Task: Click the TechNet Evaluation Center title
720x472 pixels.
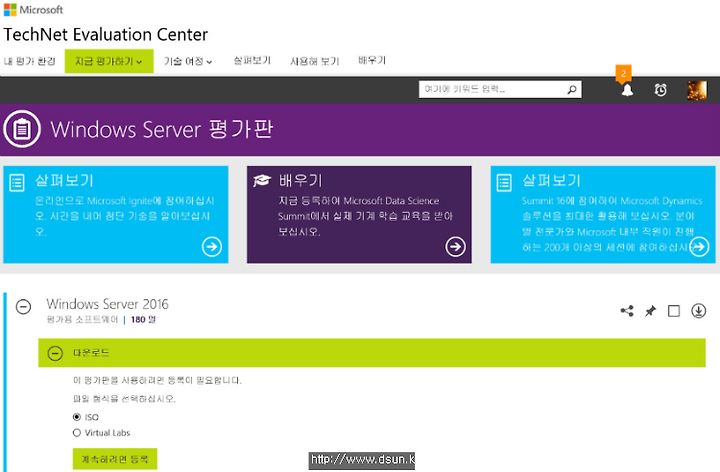Action: 106,34
